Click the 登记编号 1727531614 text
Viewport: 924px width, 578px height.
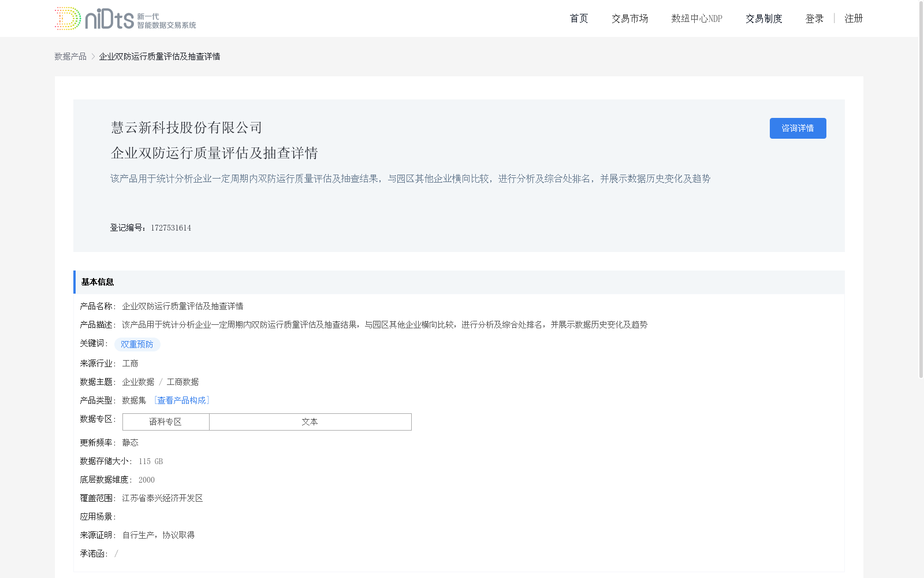tap(150, 228)
